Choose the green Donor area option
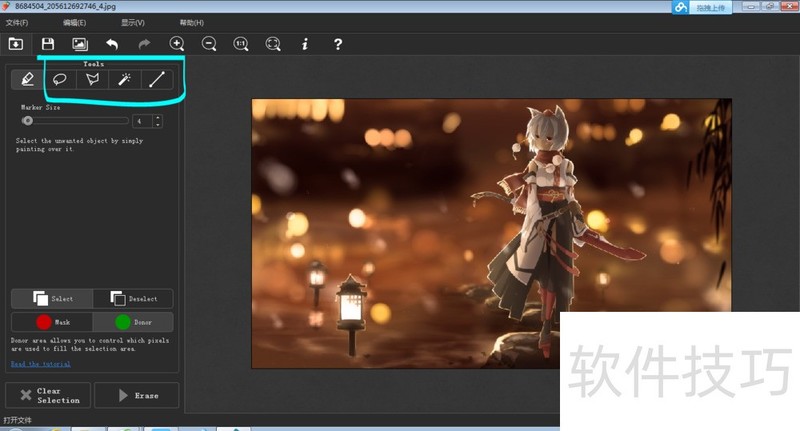The height and width of the screenshot is (431, 800). click(133, 322)
